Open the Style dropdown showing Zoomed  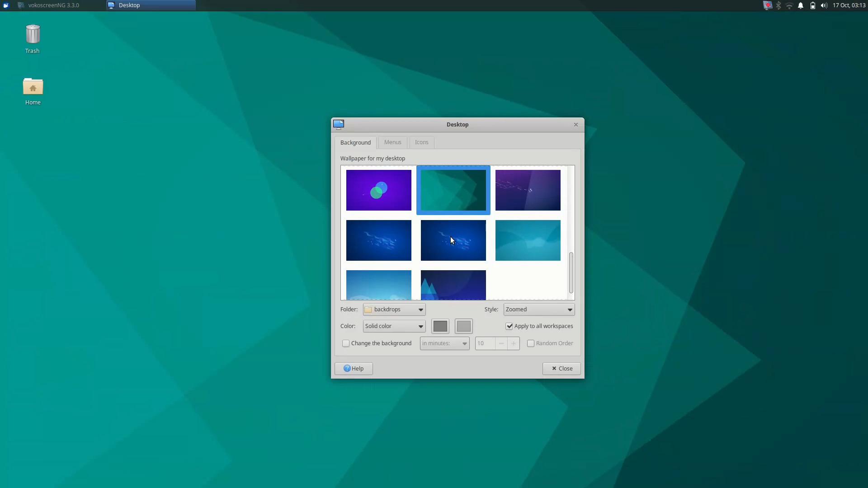pos(539,309)
